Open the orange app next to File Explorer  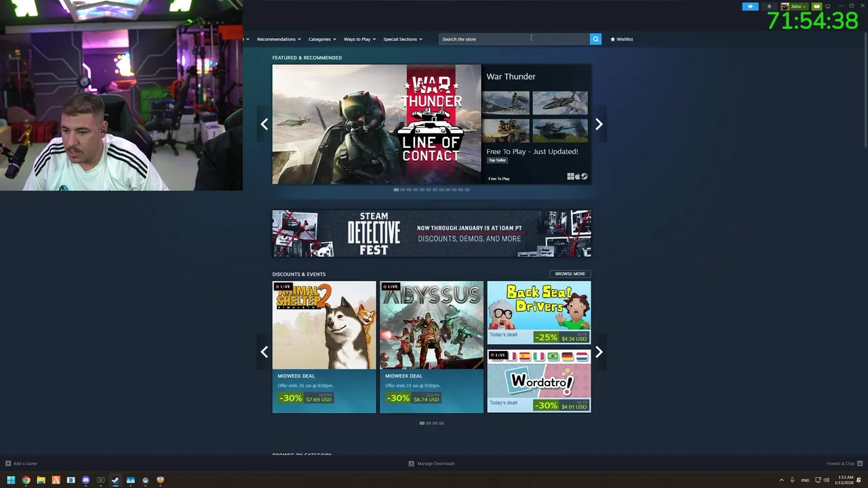click(x=56, y=480)
